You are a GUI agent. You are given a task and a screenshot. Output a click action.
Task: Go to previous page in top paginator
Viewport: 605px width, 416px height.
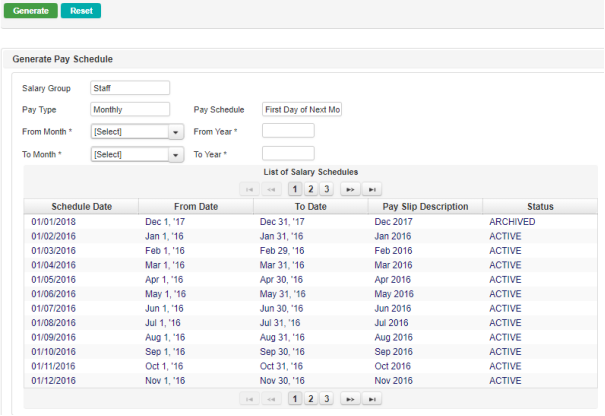point(272,188)
